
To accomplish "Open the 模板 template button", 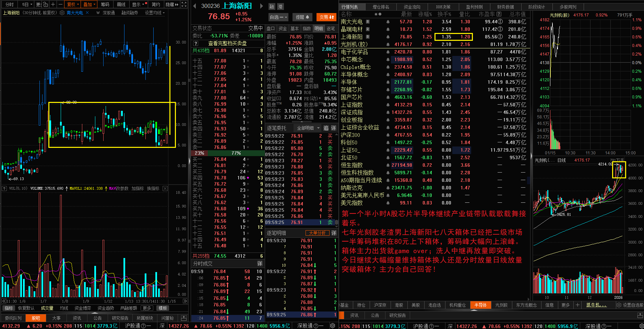I will [163, 308].
